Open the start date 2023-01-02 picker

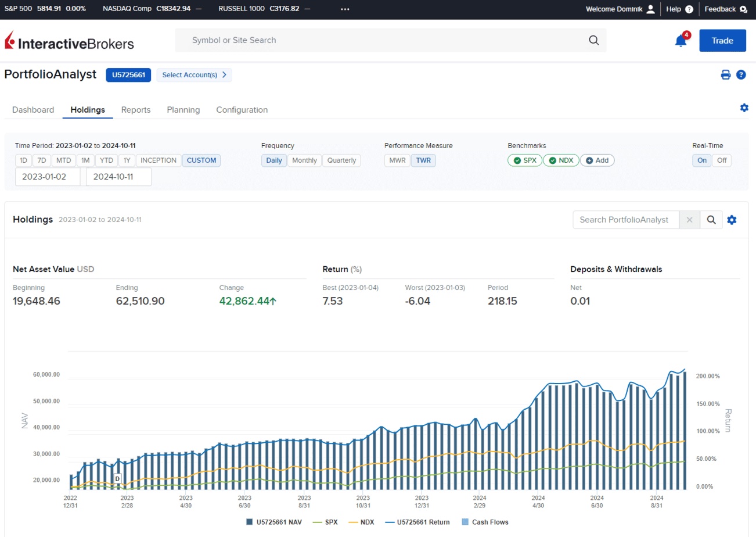48,177
